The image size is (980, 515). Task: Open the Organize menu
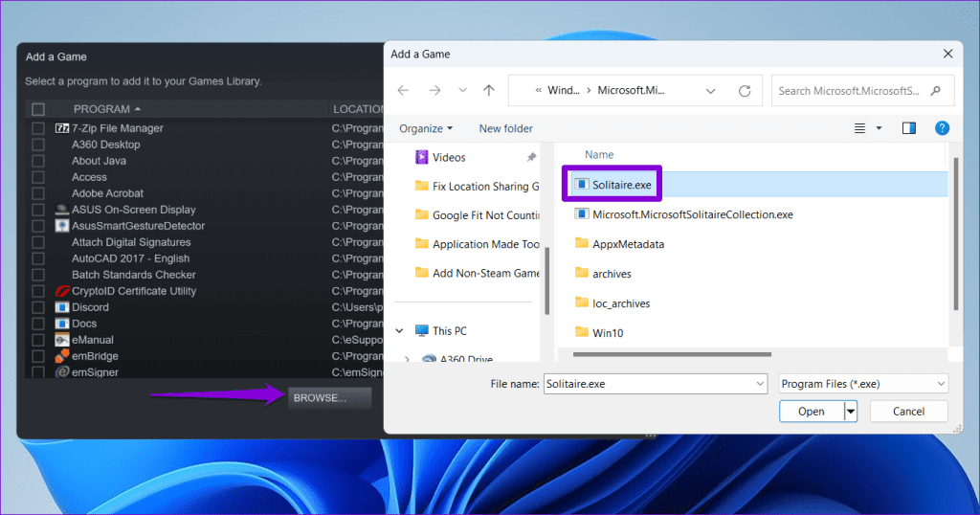click(426, 128)
